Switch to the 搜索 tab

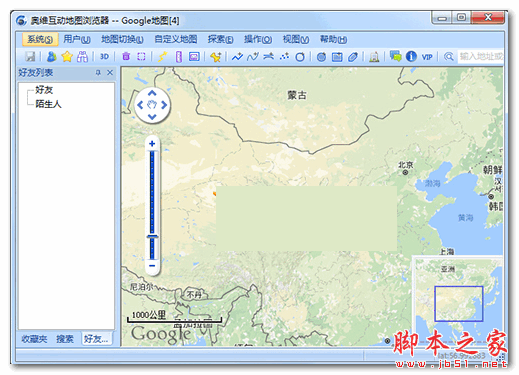(x=65, y=339)
